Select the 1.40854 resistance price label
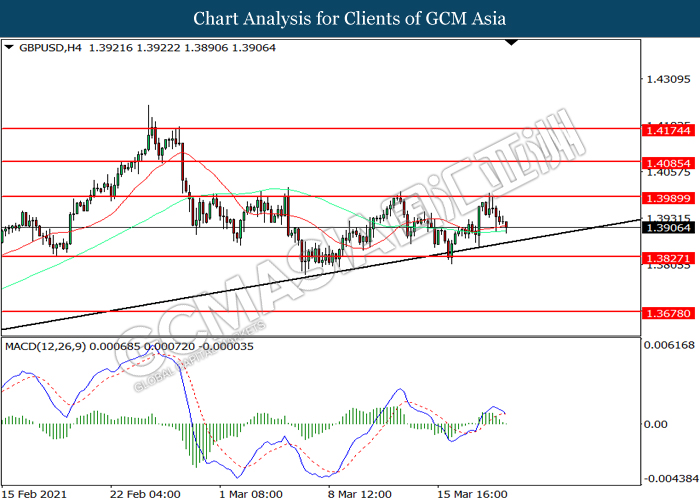Image resolution: width=700 pixels, height=500 pixels. [x=668, y=163]
